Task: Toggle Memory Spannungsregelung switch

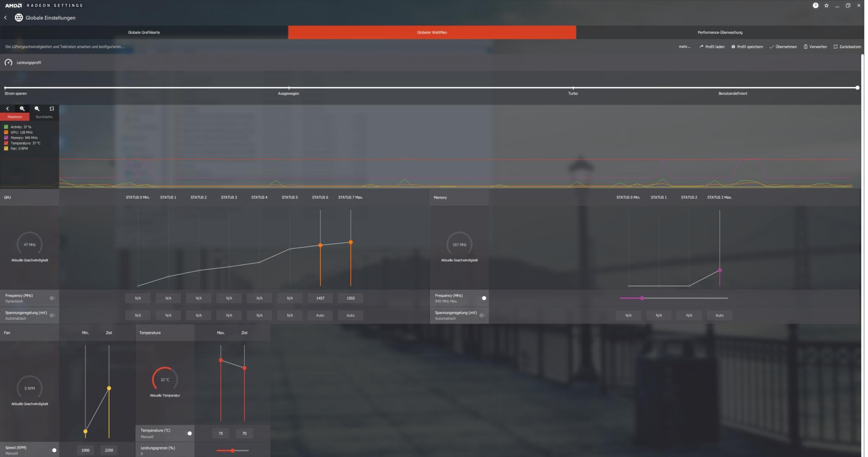Action: coord(482,315)
